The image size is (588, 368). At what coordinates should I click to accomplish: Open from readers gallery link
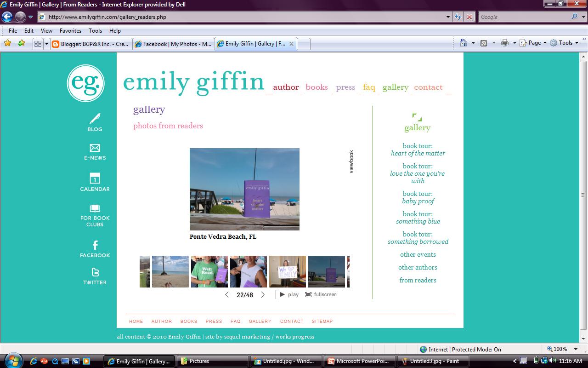click(418, 280)
